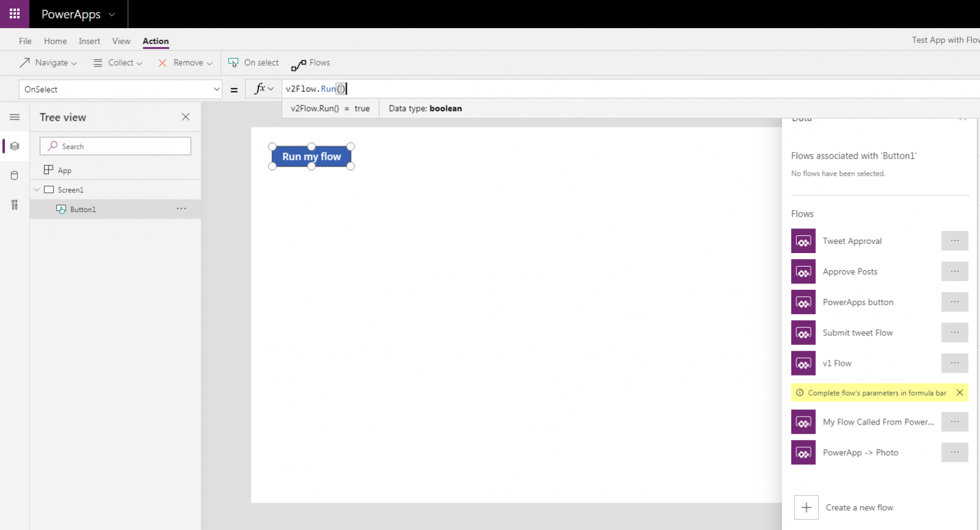Expand the PowerApps header dropdown arrow
980x530 pixels.
(111, 15)
